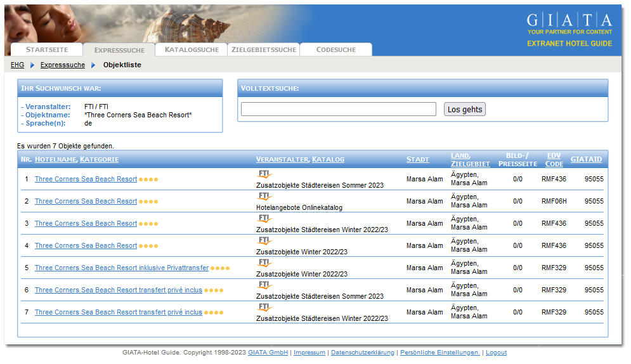Open the Startseite tab
The height and width of the screenshot is (364, 631).
pos(47,49)
